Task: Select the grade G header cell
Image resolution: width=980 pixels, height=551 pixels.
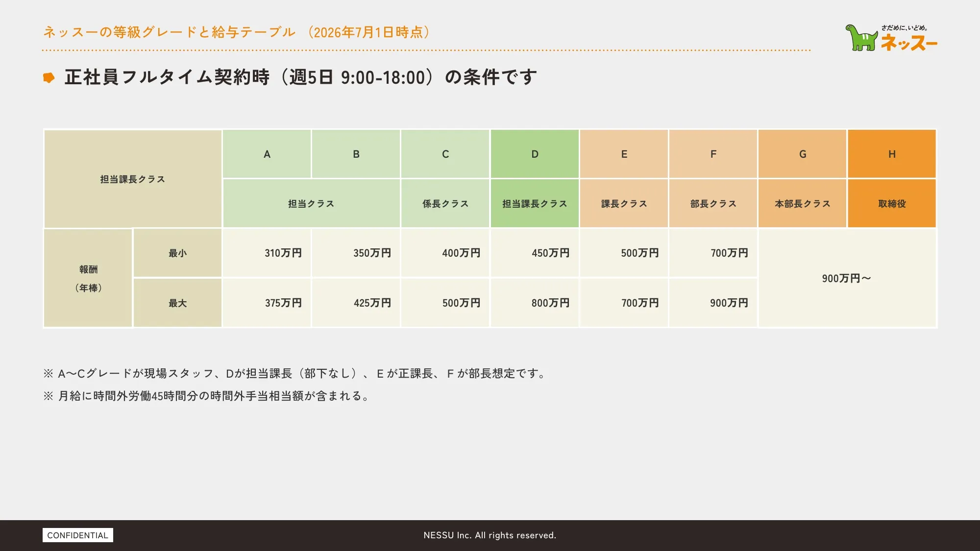Action: pos(802,154)
